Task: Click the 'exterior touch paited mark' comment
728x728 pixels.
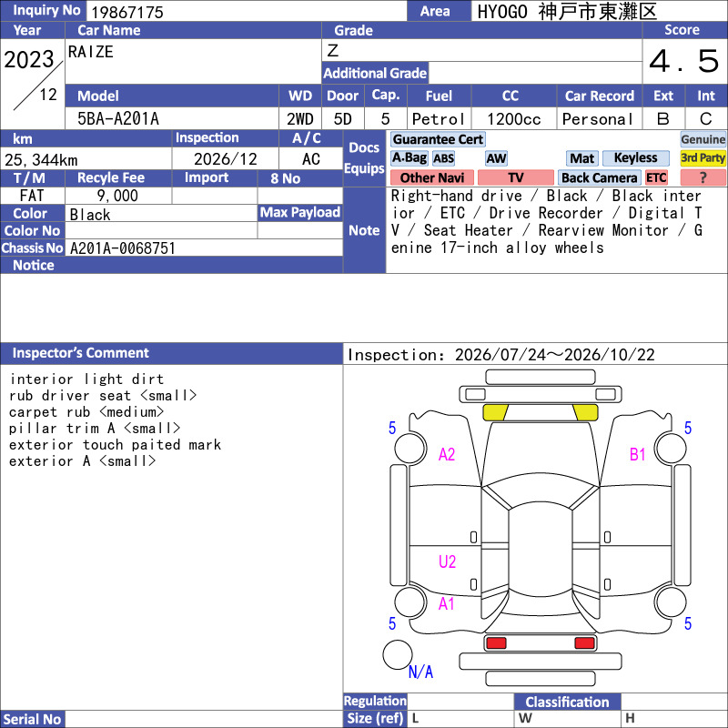Action: [116, 445]
